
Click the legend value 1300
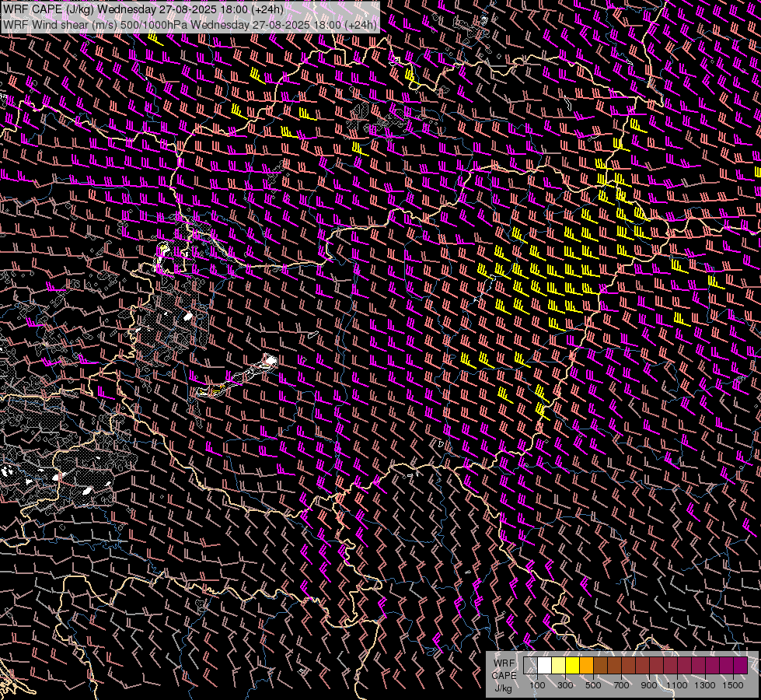[x=705, y=685]
